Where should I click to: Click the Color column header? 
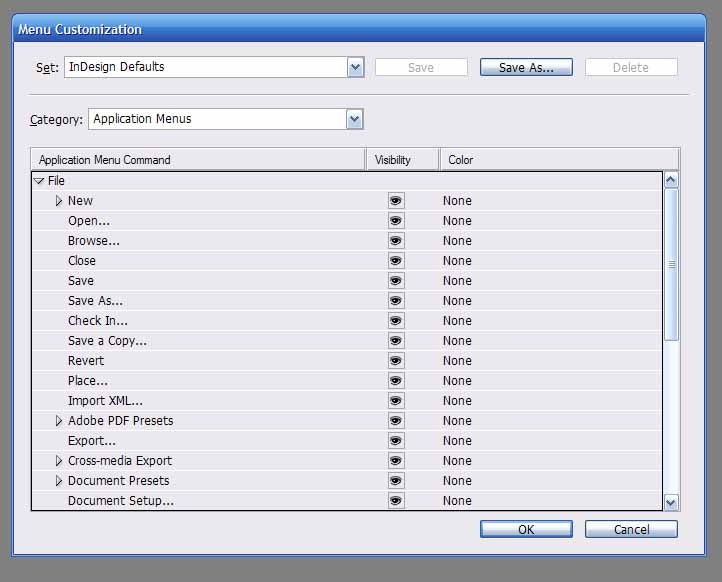coord(560,160)
